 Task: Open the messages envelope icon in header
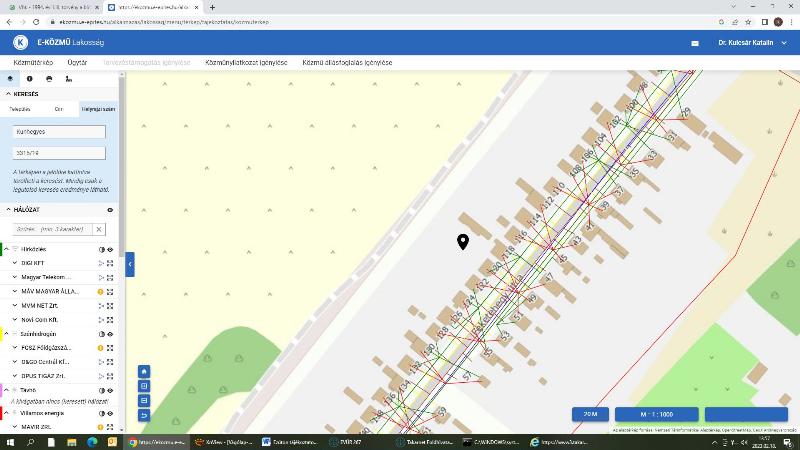[x=695, y=43]
